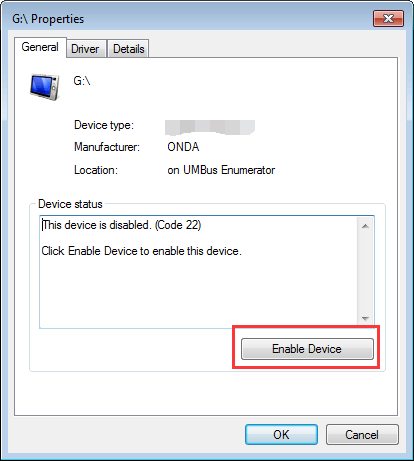This screenshot has width=414, height=461.
Task: Click the Device status group label
Action: 70,204
